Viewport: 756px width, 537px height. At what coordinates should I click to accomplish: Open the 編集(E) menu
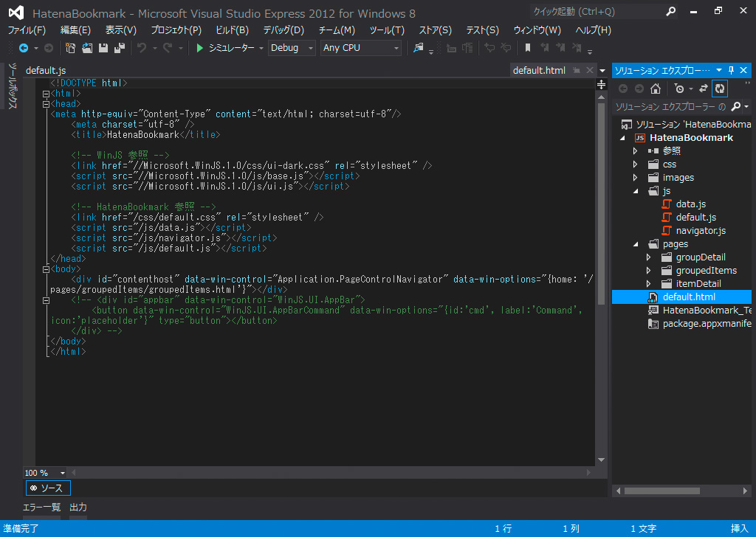point(75,30)
